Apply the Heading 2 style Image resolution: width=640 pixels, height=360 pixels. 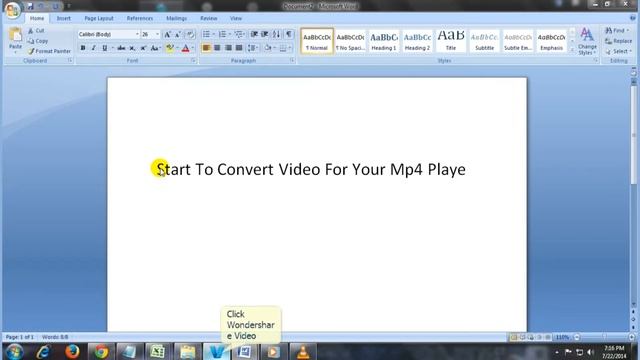click(x=417, y=41)
